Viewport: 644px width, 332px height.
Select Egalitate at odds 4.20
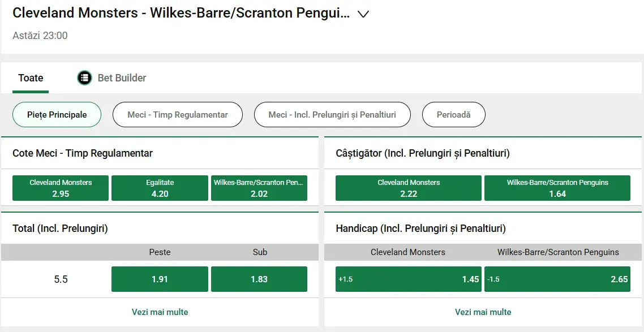[x=160, y=188]
